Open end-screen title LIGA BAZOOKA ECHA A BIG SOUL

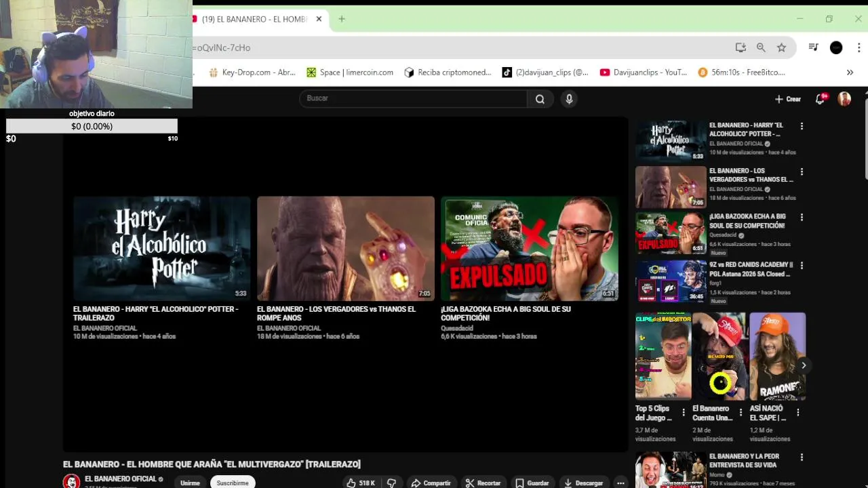coord(506,313)
